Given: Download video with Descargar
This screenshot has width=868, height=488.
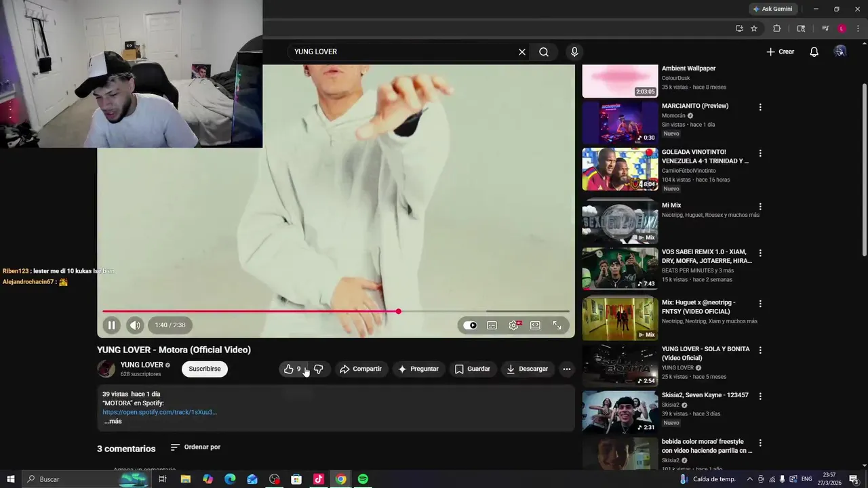Looking at the screenshot, I should pos(528,369).
